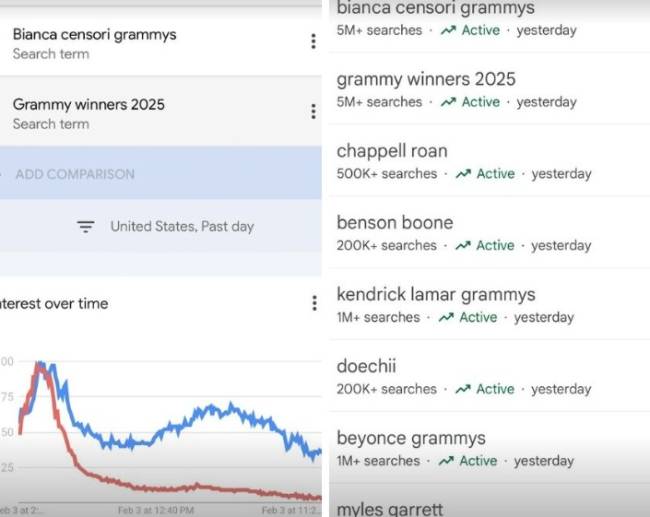Click the Active trend icon for benson boone
Image resolution: width=650 pixels, height=517 pixels.
pos(463,246)
